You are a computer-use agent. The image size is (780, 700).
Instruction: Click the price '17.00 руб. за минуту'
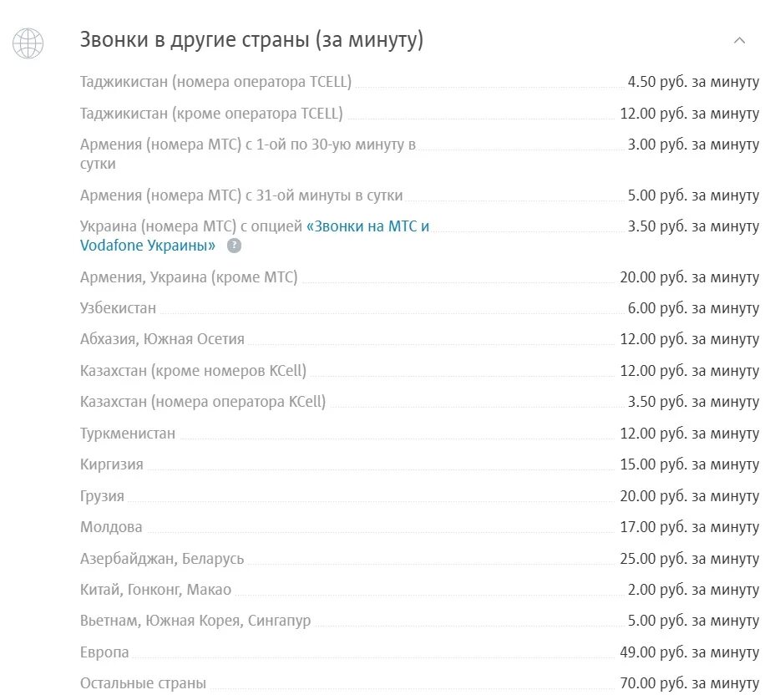tap(690, 527)
